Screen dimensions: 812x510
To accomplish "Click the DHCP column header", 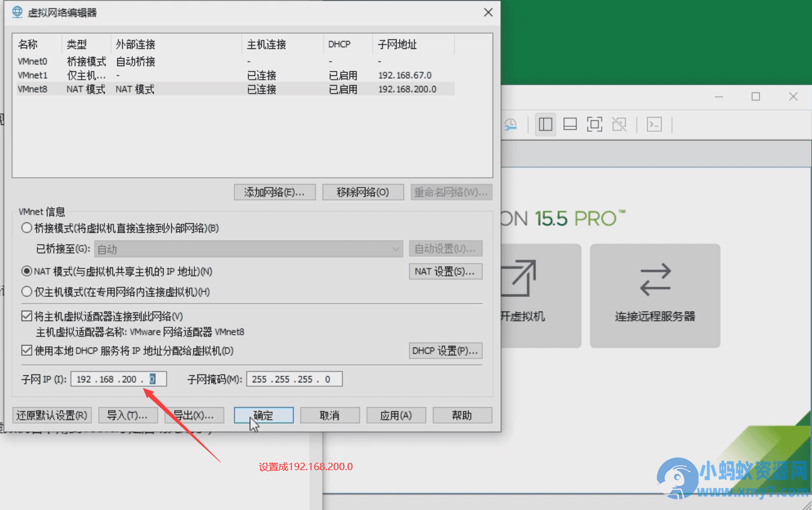I will [348, 44].
